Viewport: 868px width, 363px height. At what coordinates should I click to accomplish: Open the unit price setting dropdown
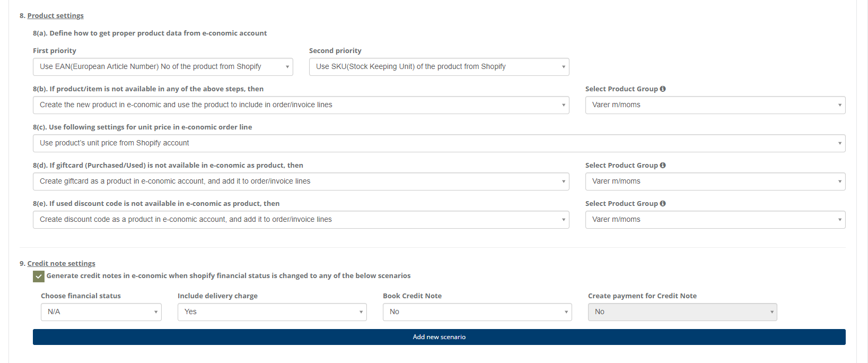(x=439, y=143)
